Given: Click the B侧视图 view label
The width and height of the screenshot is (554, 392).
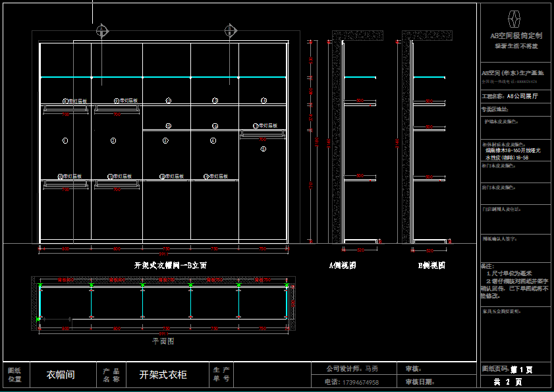Looking at the screenshot, I should (431, 266).
